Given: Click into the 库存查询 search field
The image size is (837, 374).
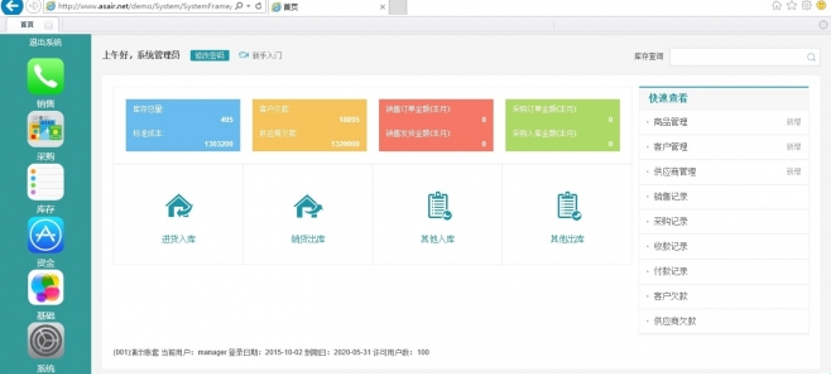Looking at the screenshot, I should pyautogui.click(x=745, y=57).
